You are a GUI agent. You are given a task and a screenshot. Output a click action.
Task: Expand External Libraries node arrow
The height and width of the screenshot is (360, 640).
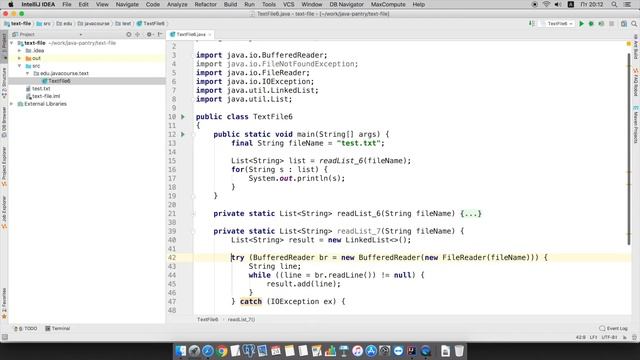coord(11,104)
